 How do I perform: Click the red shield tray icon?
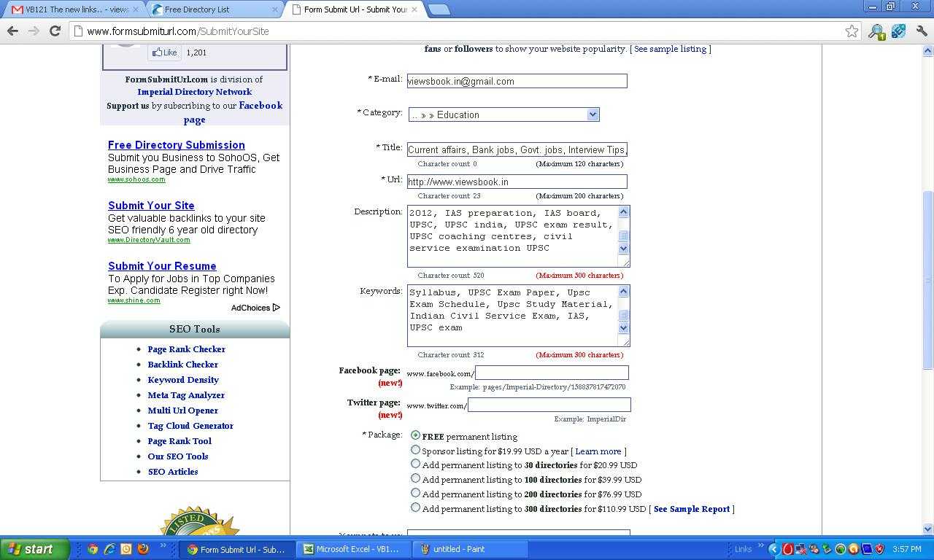(879, 549)
